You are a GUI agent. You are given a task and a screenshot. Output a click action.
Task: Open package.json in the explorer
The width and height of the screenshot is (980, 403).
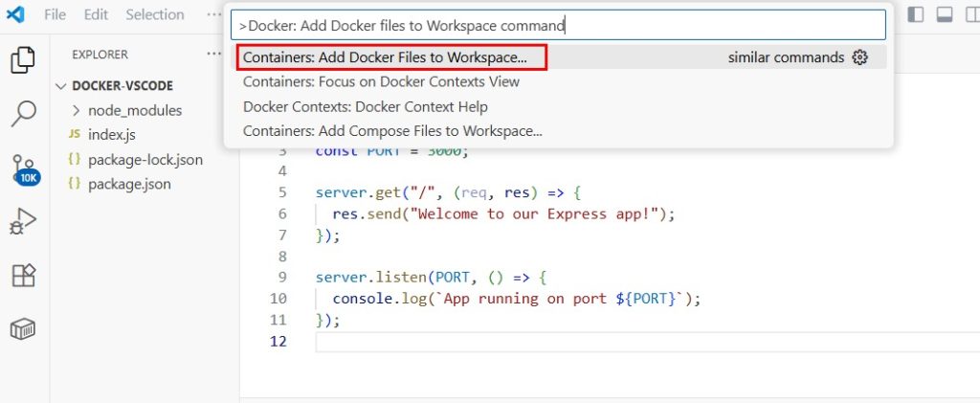coord(129,184)
